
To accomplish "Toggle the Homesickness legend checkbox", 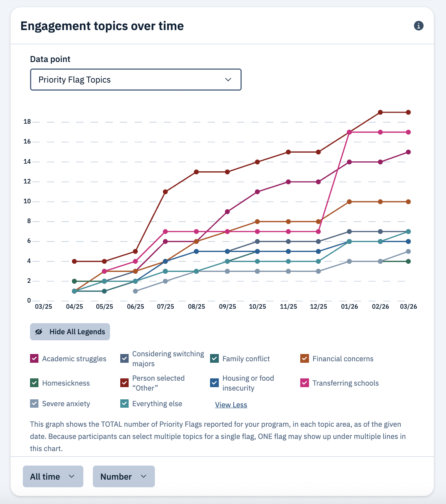I will 34,383.
